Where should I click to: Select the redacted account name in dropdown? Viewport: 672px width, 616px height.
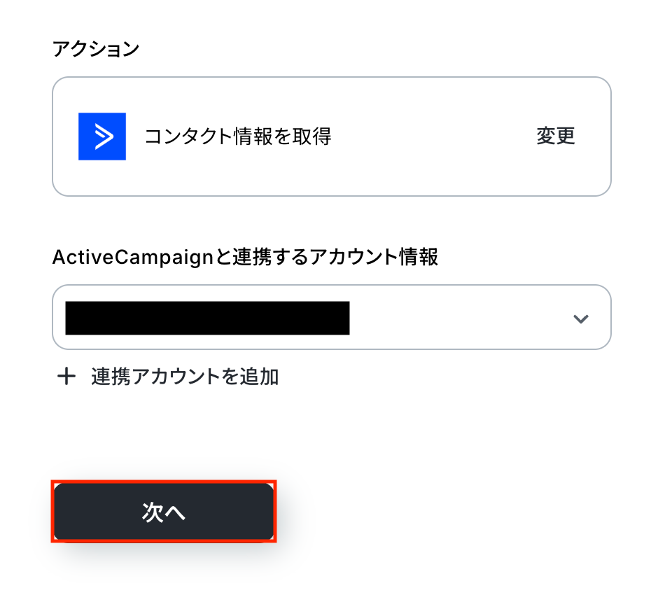point(207,318)
